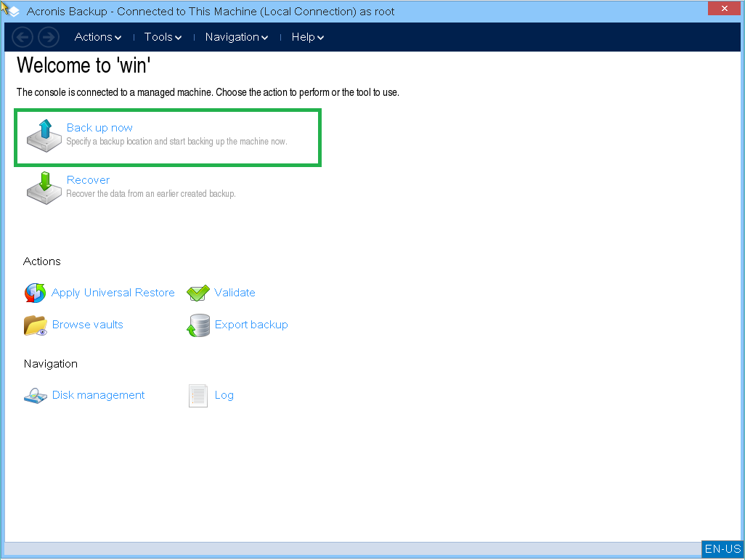Choose Export backup
The width and height of the screenshot is (745, 560).
pos(251,325)
